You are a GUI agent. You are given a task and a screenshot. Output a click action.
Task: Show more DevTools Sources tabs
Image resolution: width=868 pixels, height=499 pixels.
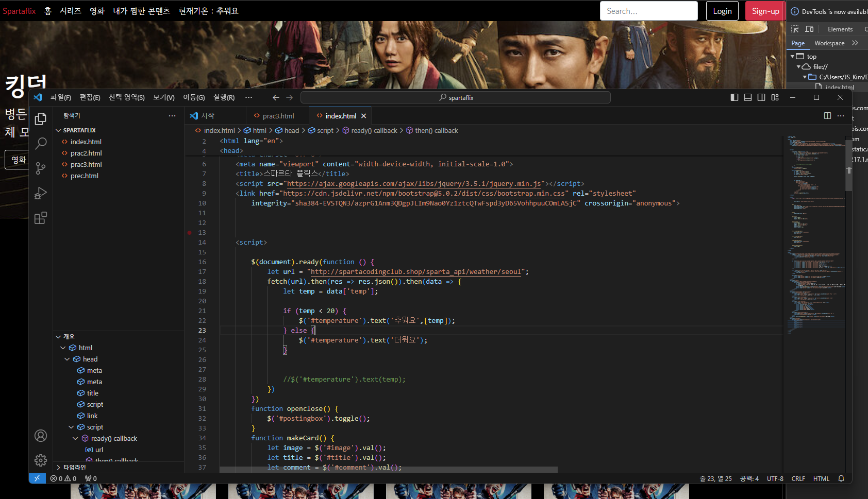point(855,43)
